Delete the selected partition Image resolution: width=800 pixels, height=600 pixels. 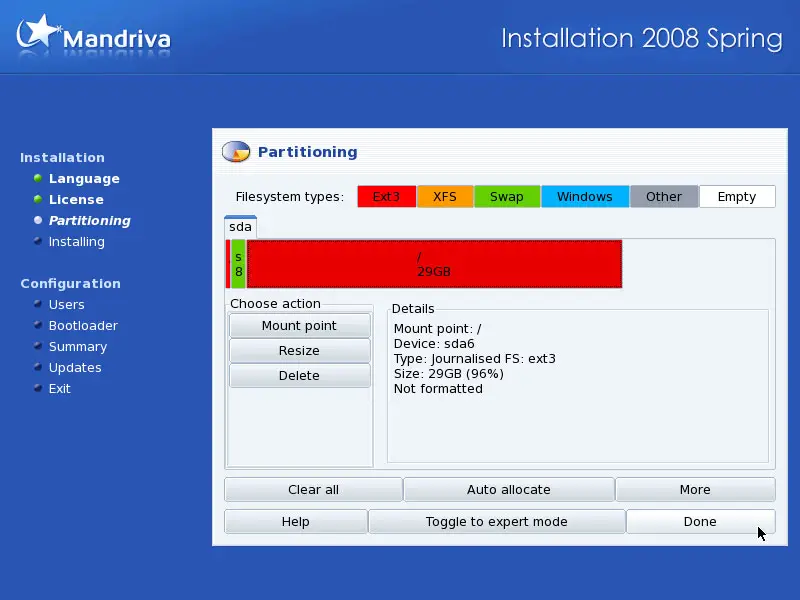[x=299, y=376]
